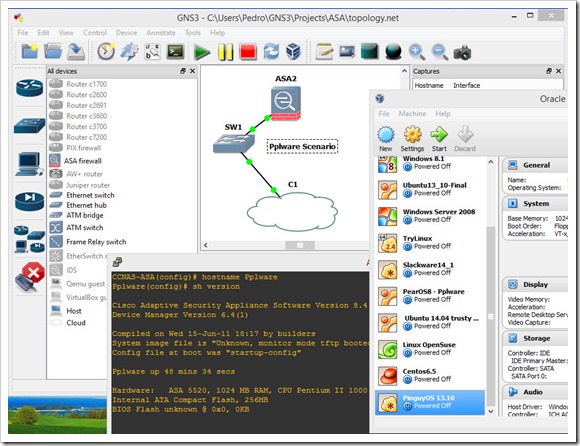Screen dimensions: 580x446
Task: Start all devices with green play icon
Action: point(202,52)
